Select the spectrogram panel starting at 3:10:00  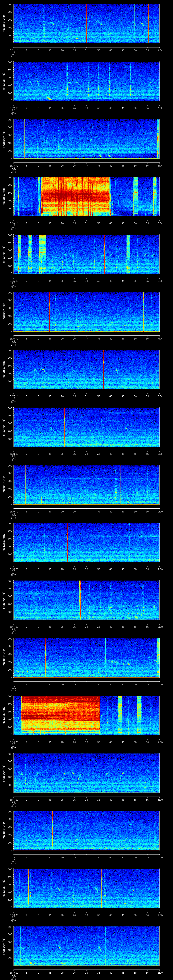(87, 543)
